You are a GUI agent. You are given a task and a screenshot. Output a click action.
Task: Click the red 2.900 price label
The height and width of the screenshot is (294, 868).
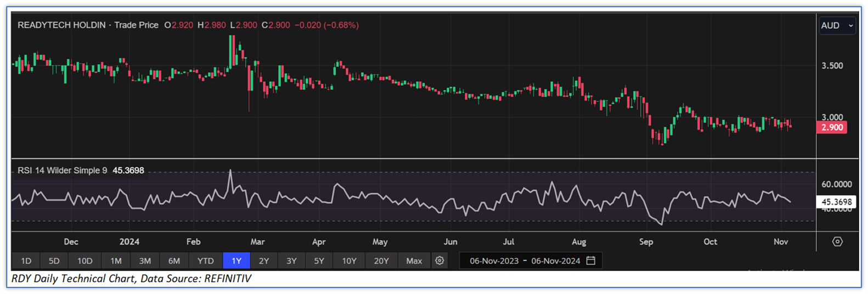[832, 127]
